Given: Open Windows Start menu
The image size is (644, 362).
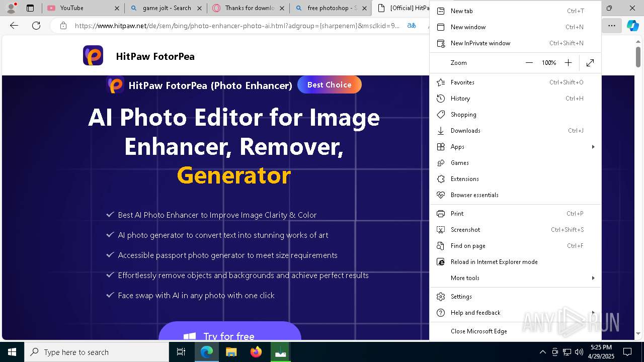Looking at the screenshot, I should point(12,352).
